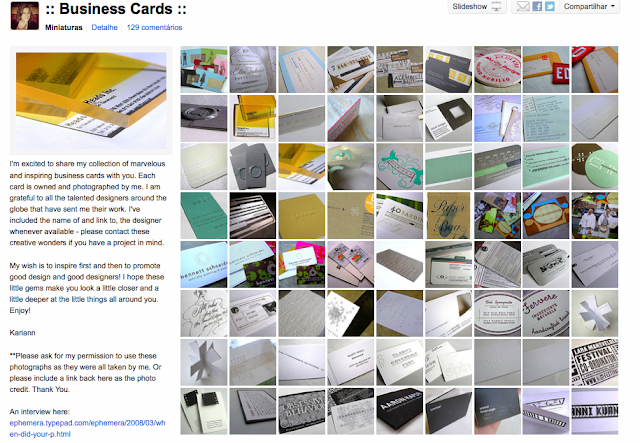Open the teal bird illustration card thumbnail

[x=400, y=167]
